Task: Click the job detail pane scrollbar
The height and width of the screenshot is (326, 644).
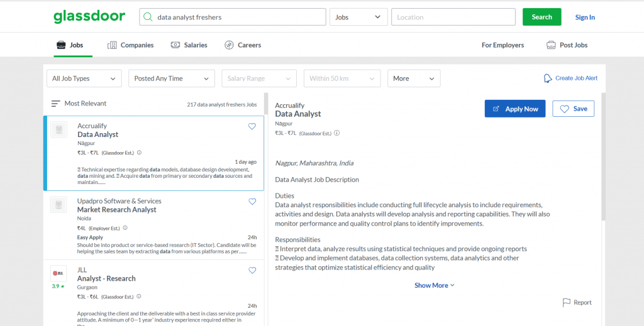Action: click(x=603, y=156)
